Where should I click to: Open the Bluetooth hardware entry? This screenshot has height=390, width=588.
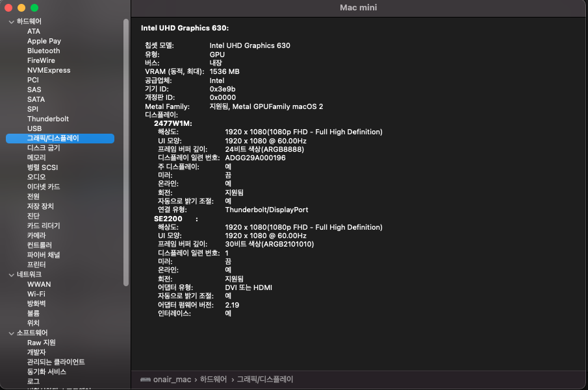click(x=44, y=51)
